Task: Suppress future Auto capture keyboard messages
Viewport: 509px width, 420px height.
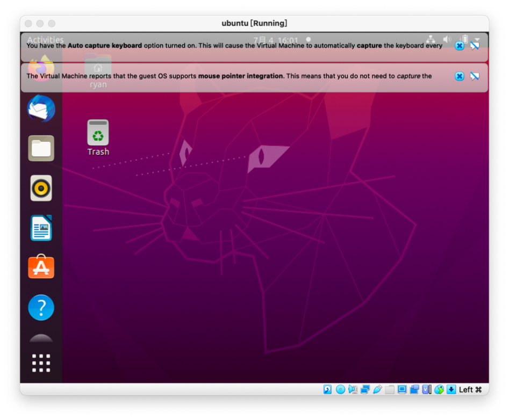Action: point(475,46)
